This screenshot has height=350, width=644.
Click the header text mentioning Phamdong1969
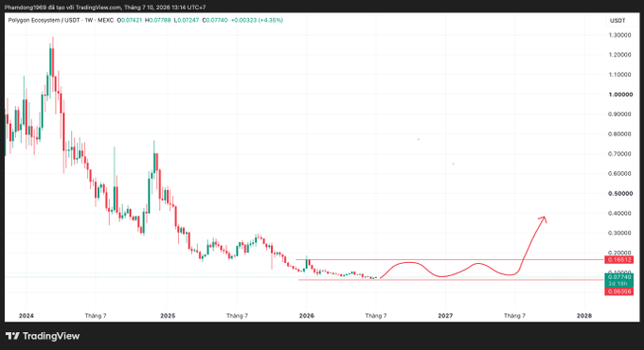[105, 8]
